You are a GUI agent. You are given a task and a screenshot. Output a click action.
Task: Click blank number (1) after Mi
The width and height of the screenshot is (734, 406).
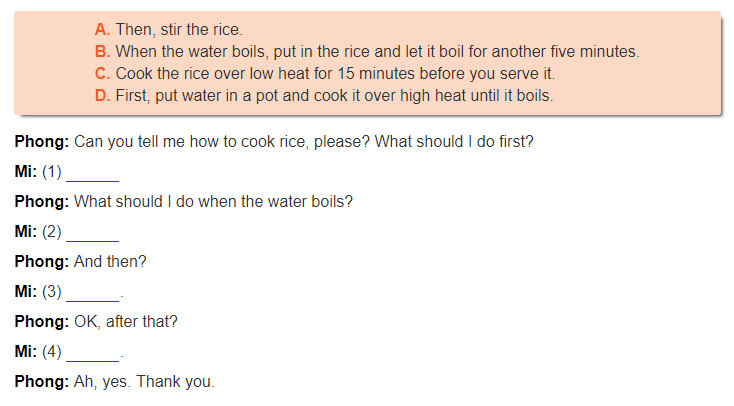click(x=93, y=173)
